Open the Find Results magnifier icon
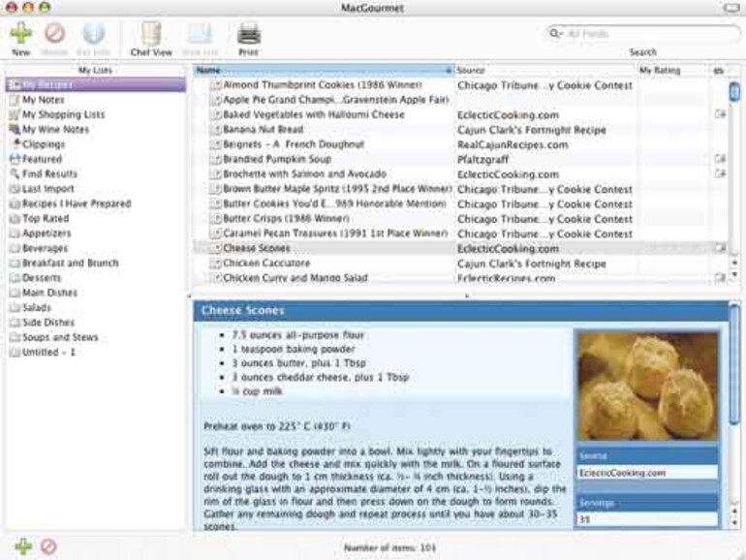 15,173
